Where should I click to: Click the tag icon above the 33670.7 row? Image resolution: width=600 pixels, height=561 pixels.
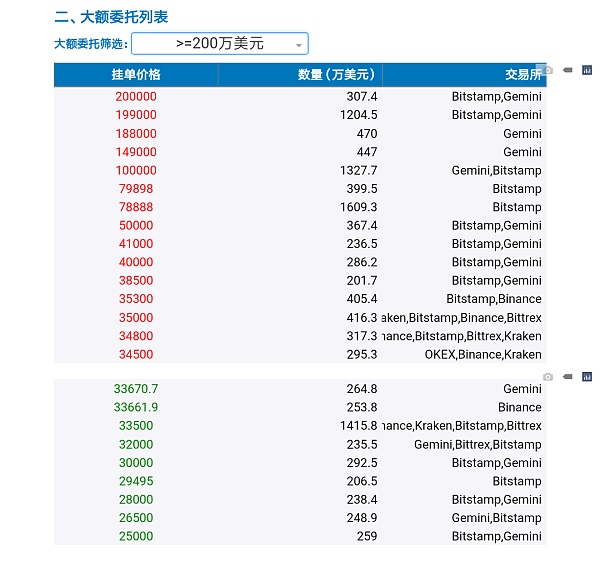click(568, 377)
